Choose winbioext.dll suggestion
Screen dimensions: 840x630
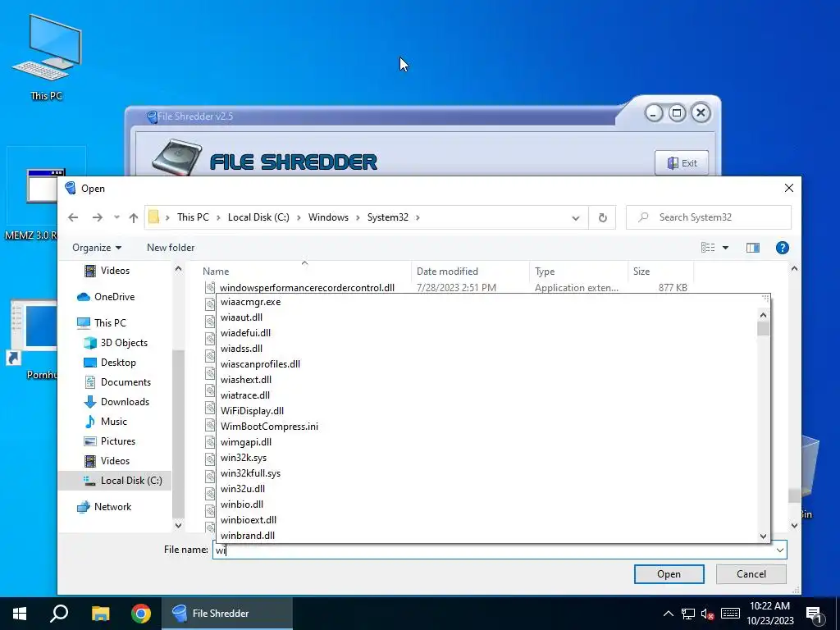pyautogui.click(x=249, y=519)
